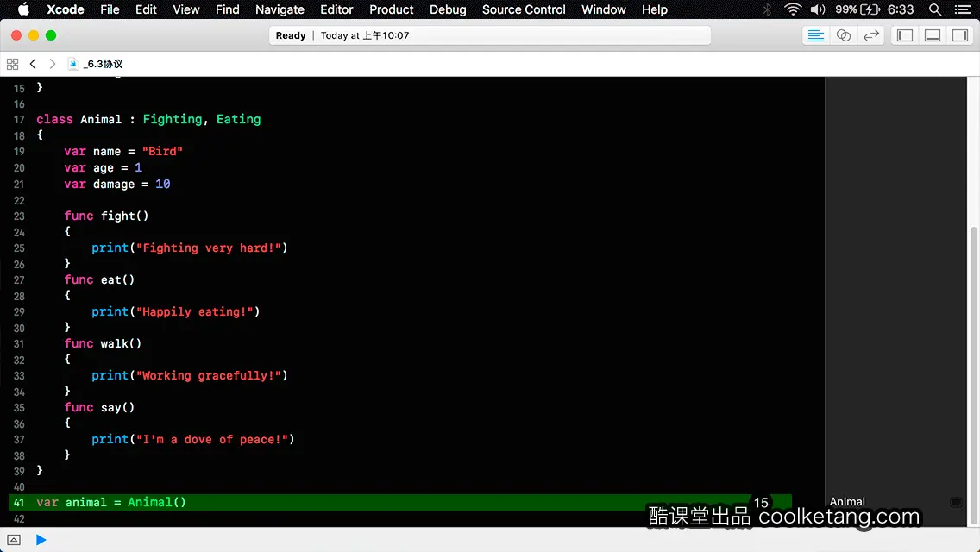The width and height of the screenshot is (980, 552).
Task: Open Spotlight search
Action: tap(935, 9)
